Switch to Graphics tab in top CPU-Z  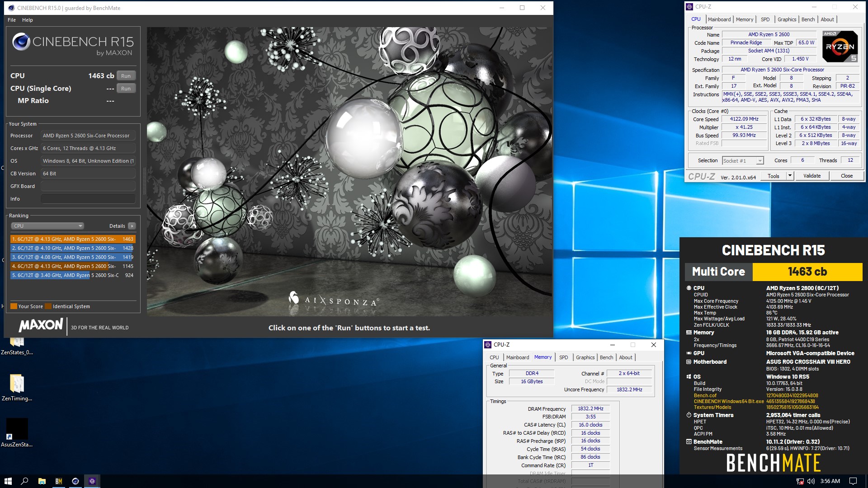pyautogui.click(x=787, y=19)
